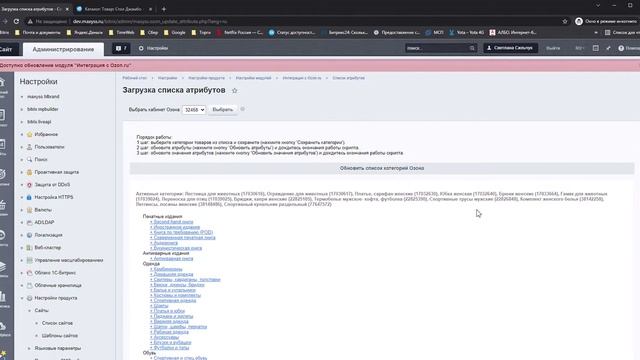Open a new browser tab
This screenshot has height=360, width=640.
[164, 9]
